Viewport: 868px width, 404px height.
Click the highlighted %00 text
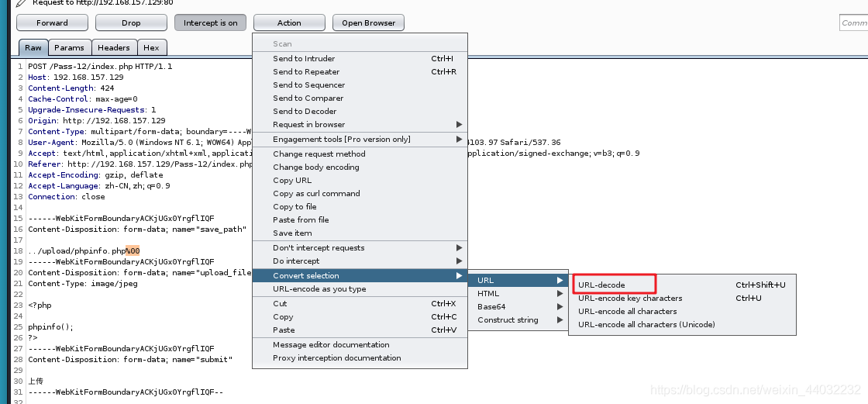(133, 251)
